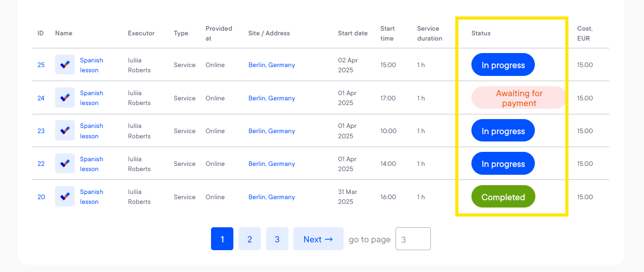This screenshot has height=272, width=644.
Task: Click the checkmark icon for order 25
Action: point(65,65)
